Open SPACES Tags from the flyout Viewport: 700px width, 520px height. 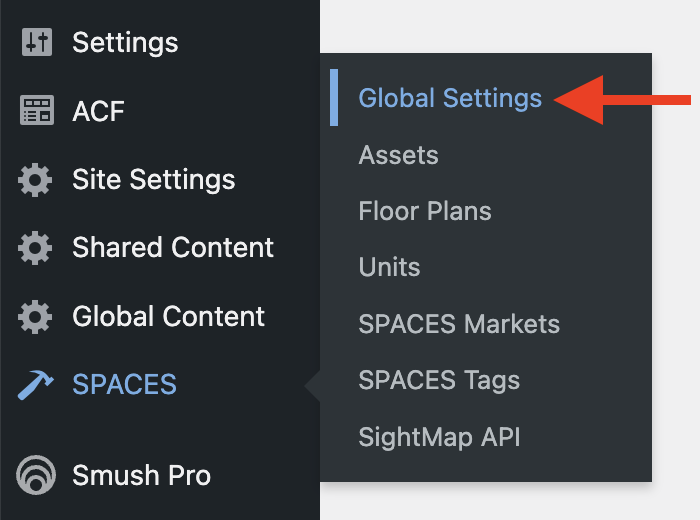439,380
